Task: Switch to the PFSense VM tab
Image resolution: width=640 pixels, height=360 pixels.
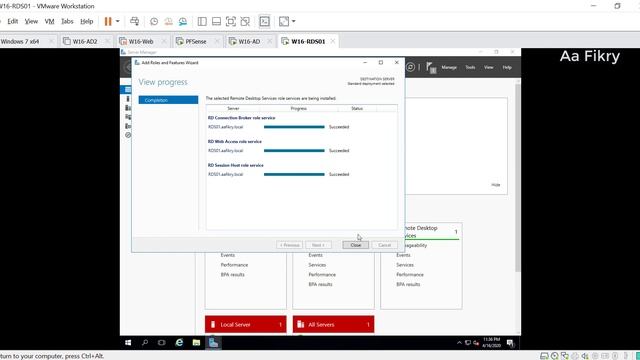Action: 196,41
